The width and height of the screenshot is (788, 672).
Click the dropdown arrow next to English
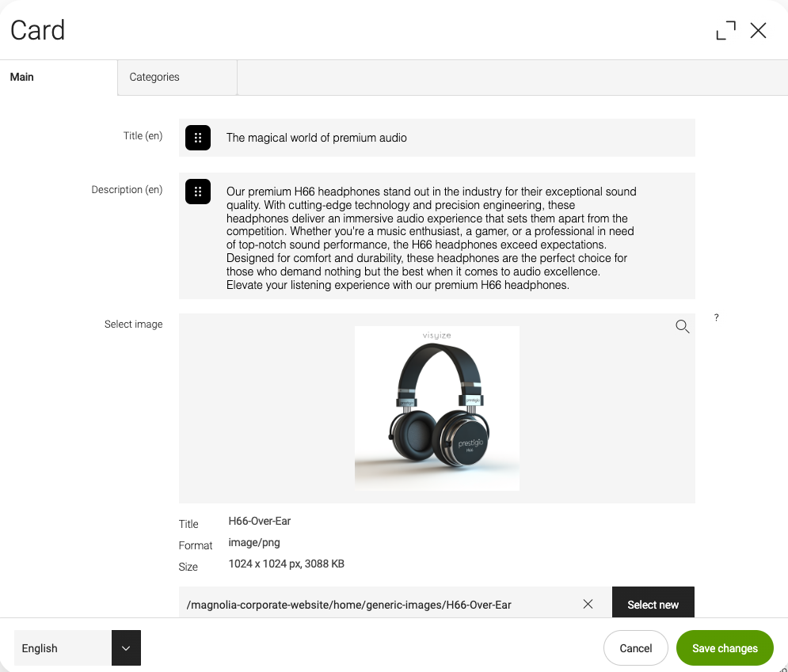click(x=126, y=648)
